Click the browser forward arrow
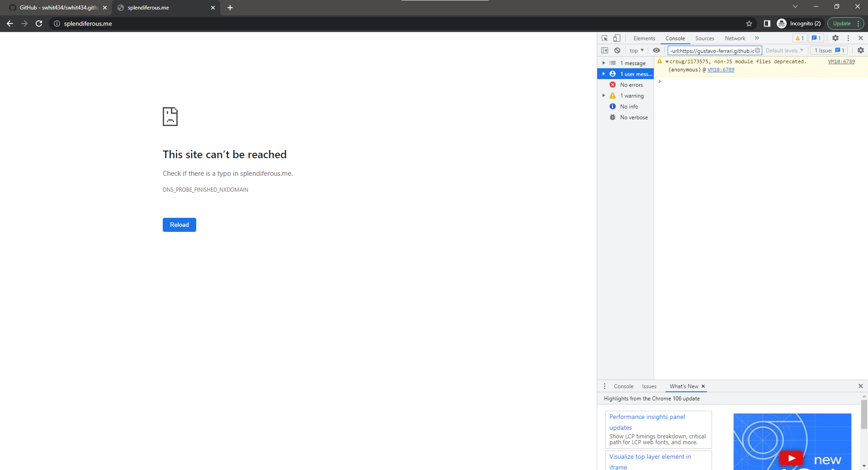The height and width of the screenshot is (470, 868). pos(24,23)
